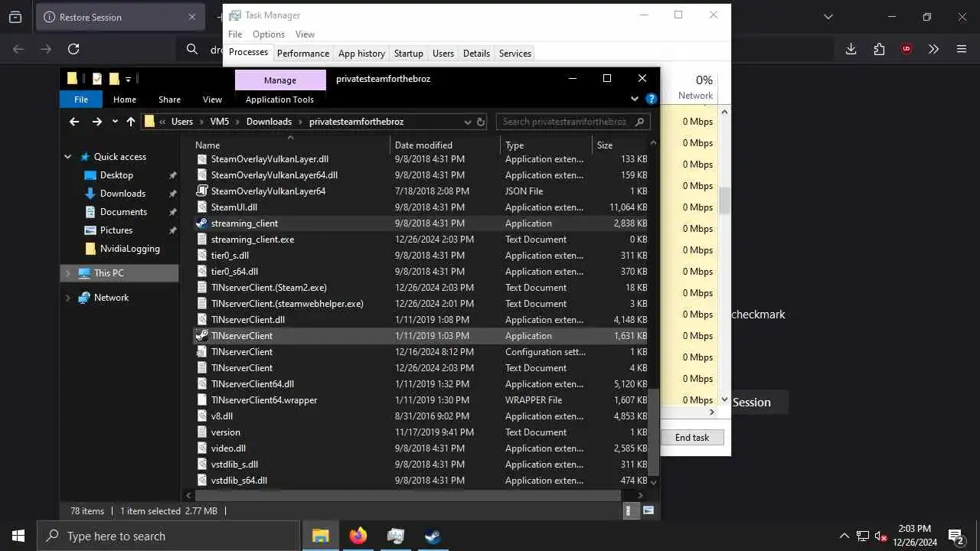The image size is (980, 551).
Task: Open the View ribbon tab in Explorer
Action: (x=212, y=99)
